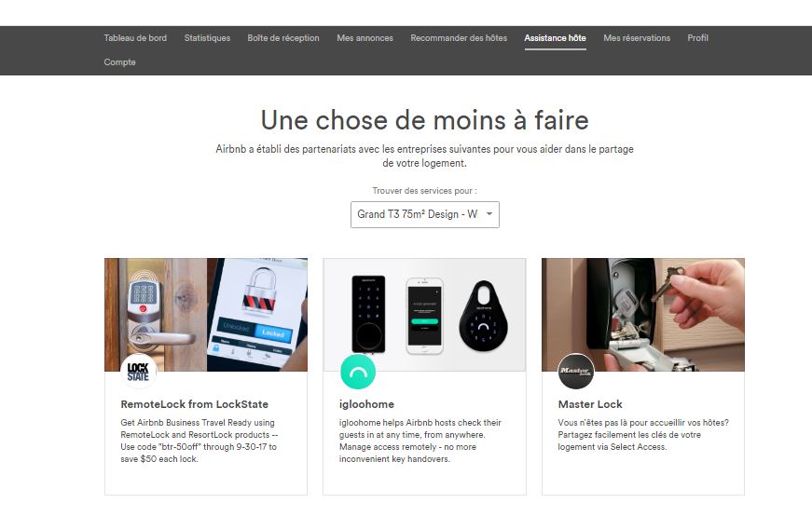
Task: Open Boîte de réception
Action: (x=283, y=38)
